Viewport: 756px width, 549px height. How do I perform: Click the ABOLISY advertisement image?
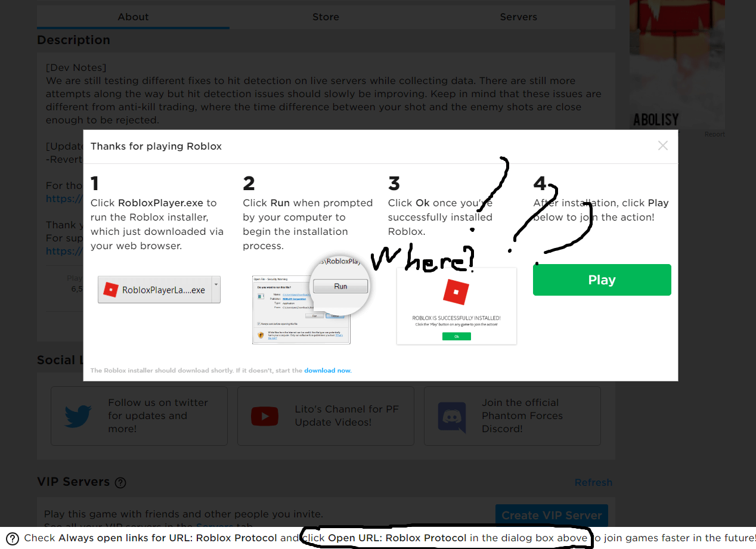[677, 64]
